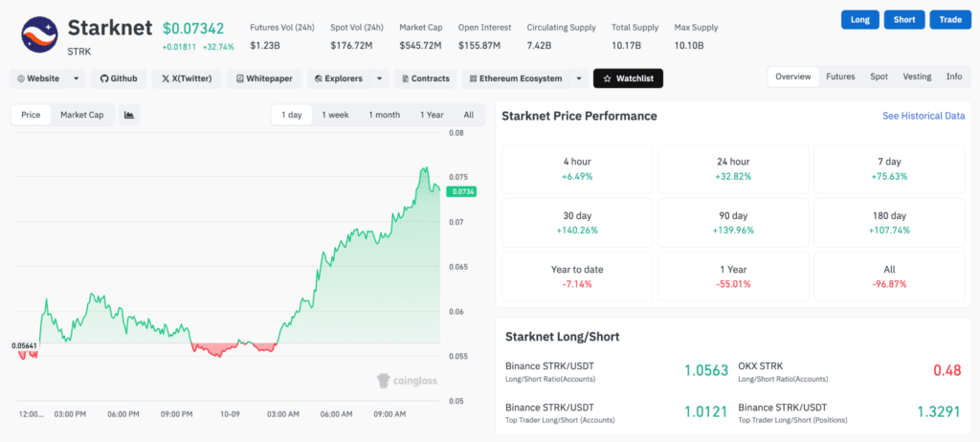Click the 0.05641 opening price label
The height and width of the screenshot is (442, 980).
click(x=26, y=345)
